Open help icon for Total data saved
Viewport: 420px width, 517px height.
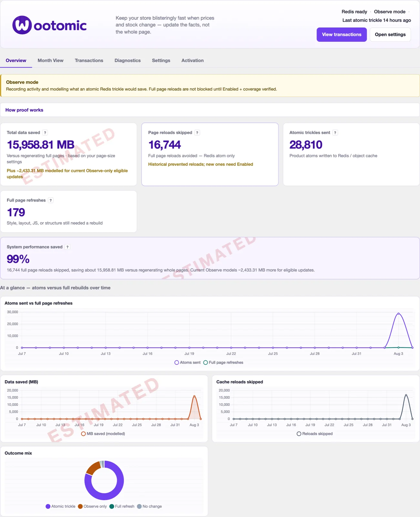tap(45, 132)
